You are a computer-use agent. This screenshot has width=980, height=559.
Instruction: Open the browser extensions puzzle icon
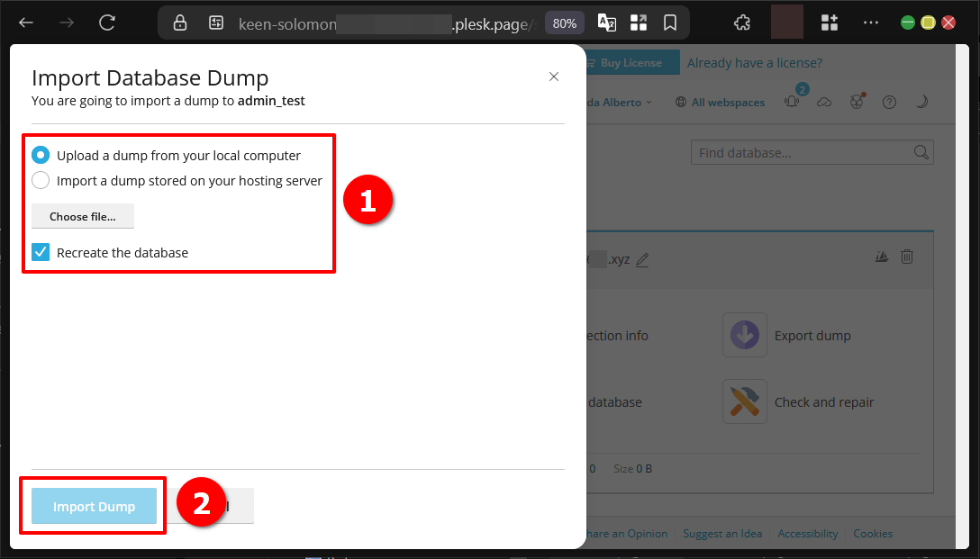[742, 23]
